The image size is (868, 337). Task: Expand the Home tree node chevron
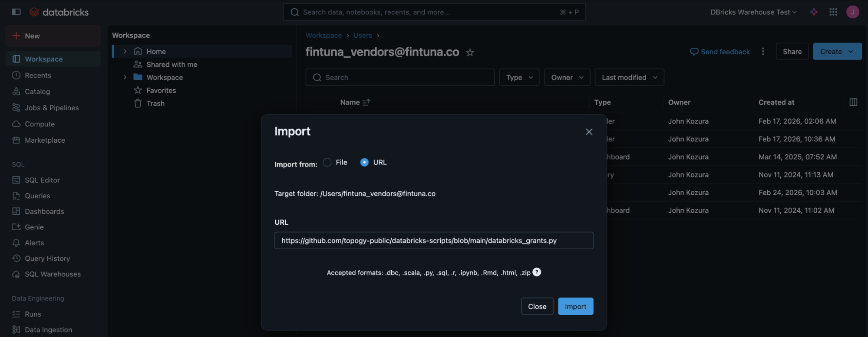(x=125, y=51)
